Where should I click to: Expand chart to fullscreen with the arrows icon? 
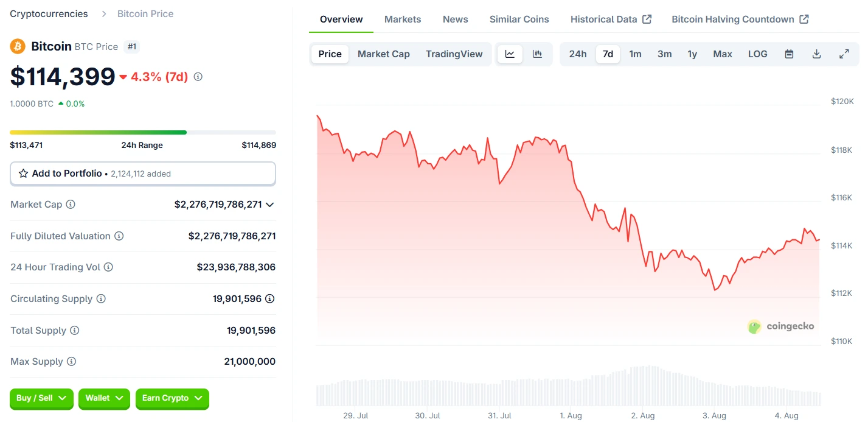tap(844, 54)
